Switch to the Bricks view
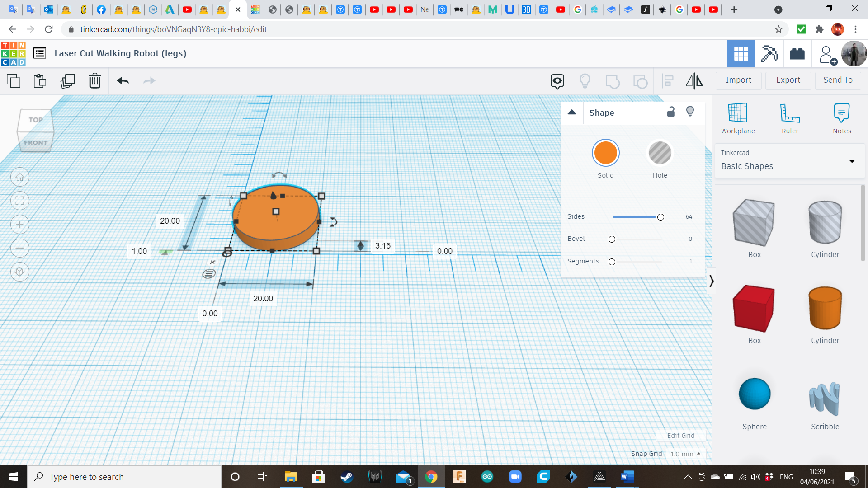The height and width of the screenshot is (488, 868). (797, 54)
